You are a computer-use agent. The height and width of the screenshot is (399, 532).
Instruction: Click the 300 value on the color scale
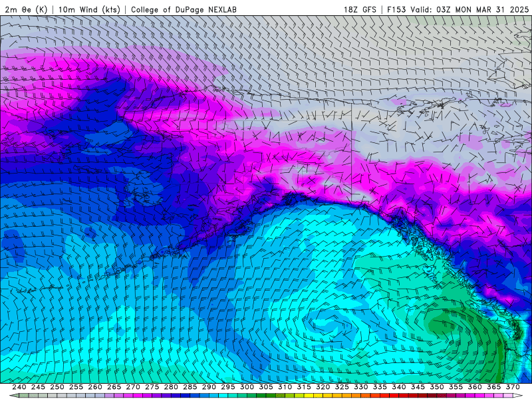click(247, 387)
